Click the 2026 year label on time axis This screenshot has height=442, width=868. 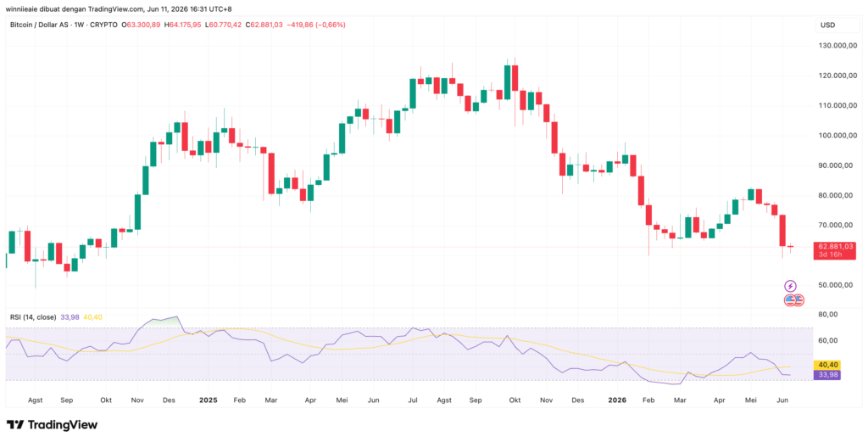click(616, 400)
